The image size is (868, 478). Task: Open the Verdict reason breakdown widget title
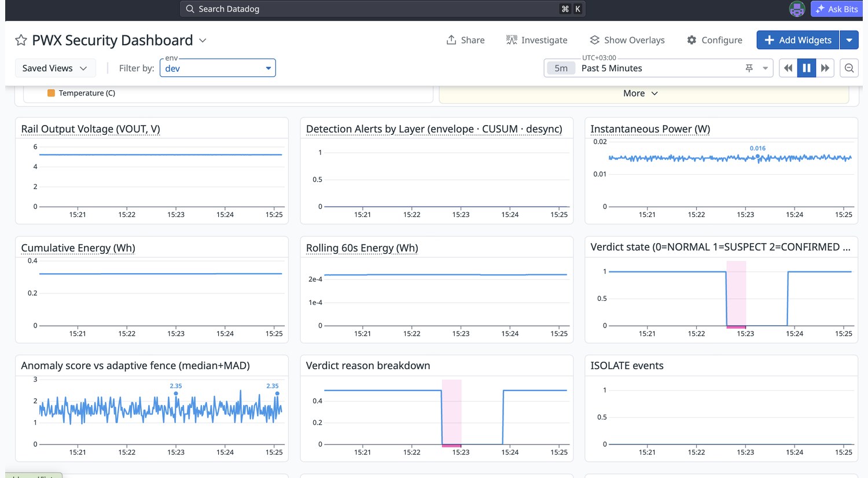368,366
